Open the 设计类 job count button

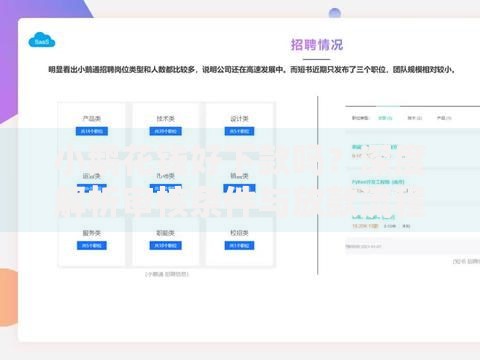coord(239,131)
